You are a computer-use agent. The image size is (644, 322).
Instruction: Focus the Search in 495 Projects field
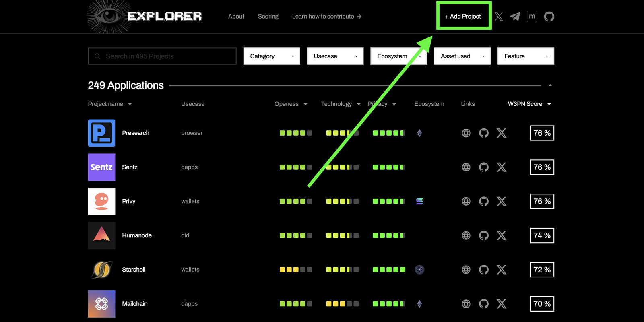pyautogui.click(x=162, y=56)
